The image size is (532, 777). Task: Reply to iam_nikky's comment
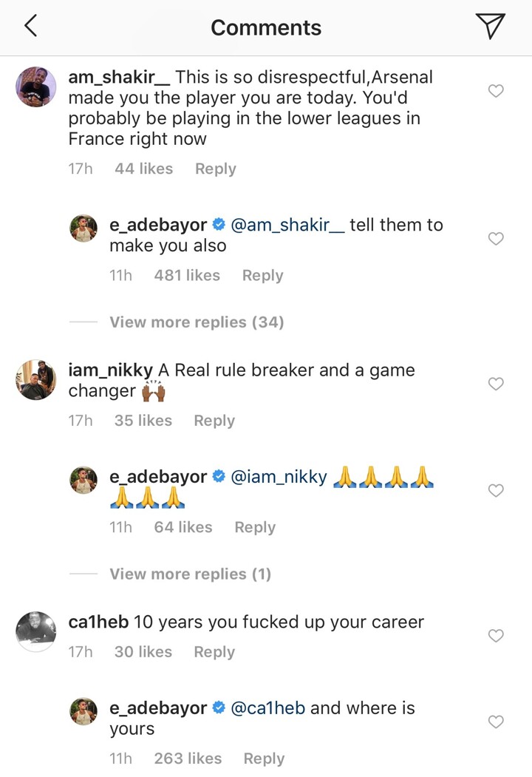coord(214,421)
